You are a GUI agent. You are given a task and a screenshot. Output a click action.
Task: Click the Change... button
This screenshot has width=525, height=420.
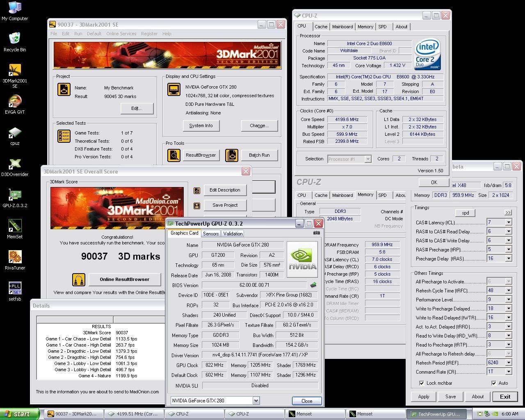click(x=259, y=126)
